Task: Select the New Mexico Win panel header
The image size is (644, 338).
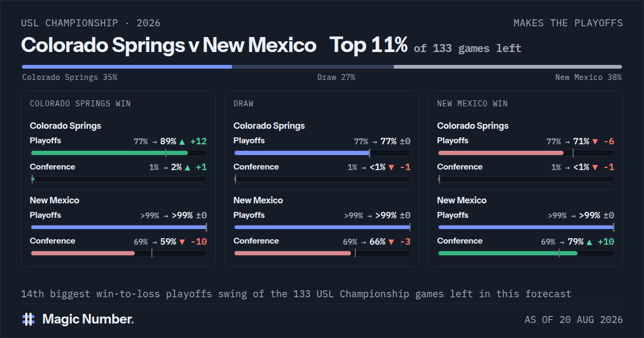Action: pyautogui.click(x=472, y=104)
